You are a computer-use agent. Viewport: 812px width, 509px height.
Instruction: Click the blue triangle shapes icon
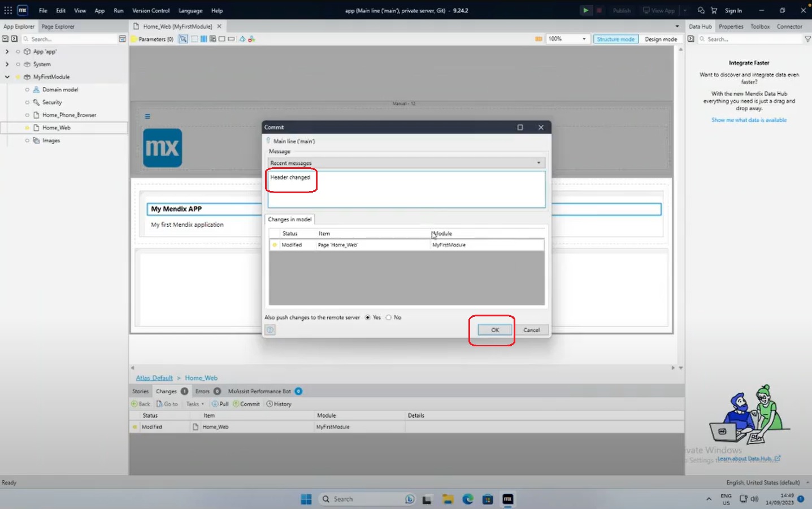coord(242,39)
